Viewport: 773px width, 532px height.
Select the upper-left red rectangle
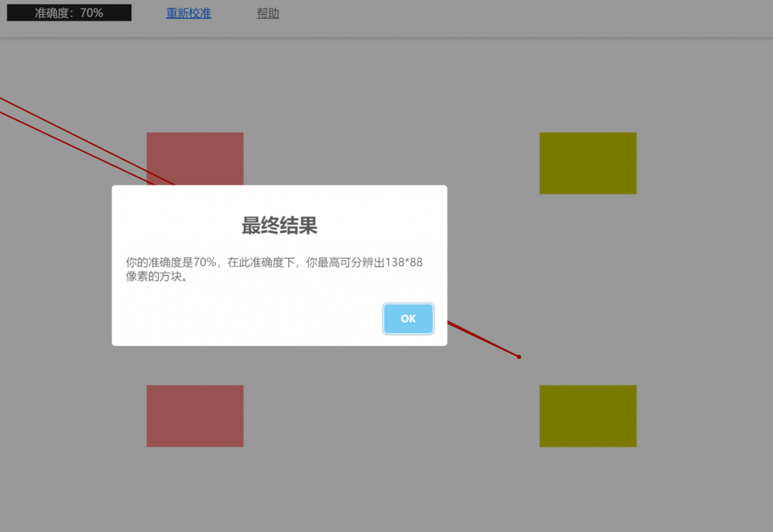[194, 155]
